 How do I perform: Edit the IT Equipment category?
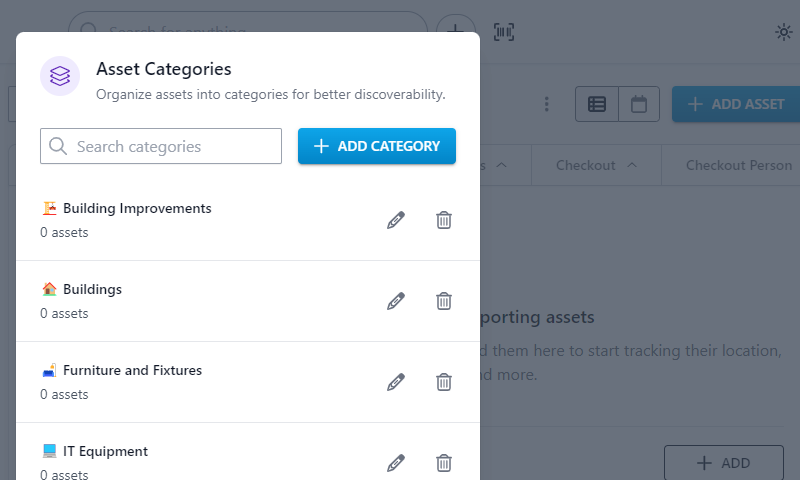[x=396, y=463]
